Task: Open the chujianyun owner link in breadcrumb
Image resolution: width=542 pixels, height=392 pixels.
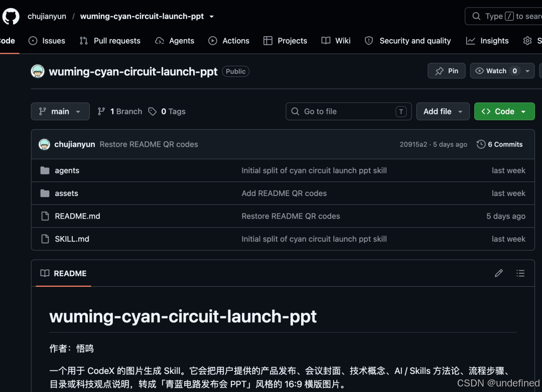Action: coord(47,16)
